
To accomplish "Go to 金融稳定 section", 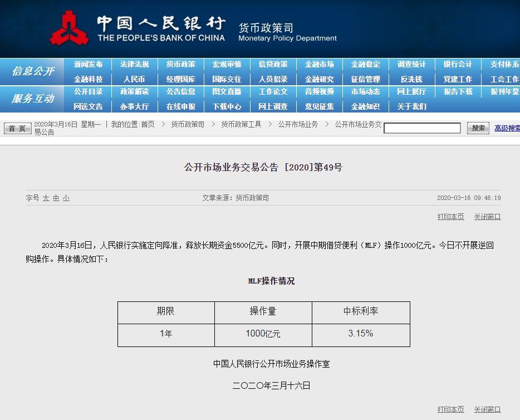I will [x=365, y=64].
